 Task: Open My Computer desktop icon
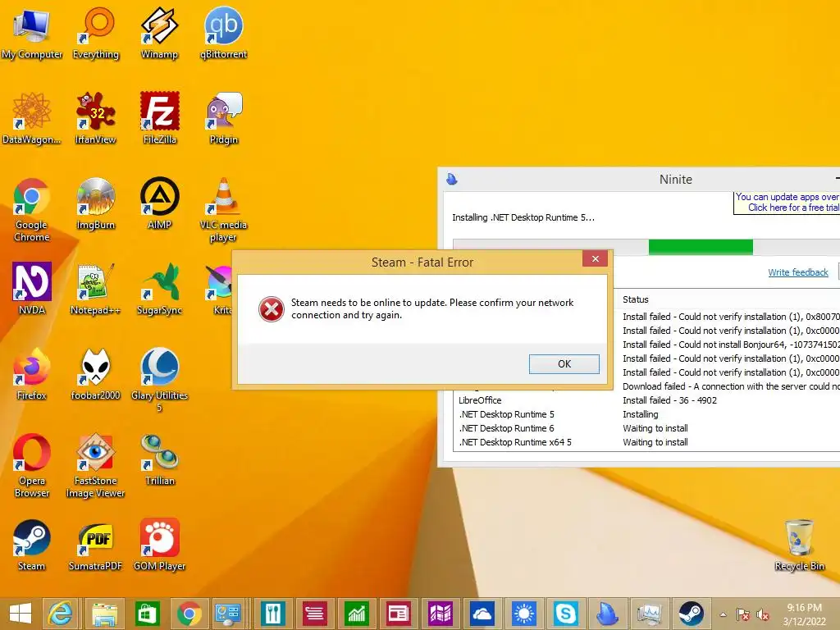coord(32,33)
